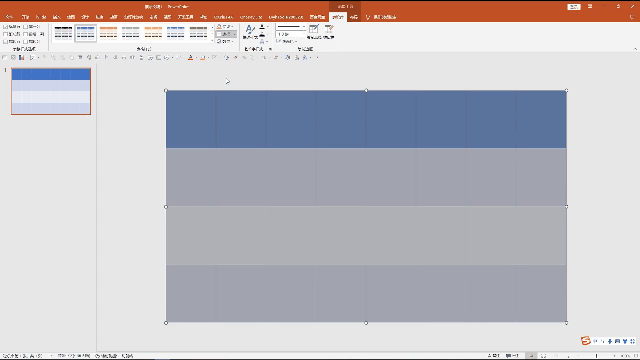Toggle the Comments pane in status bar
Viewport: 640px width, 360px height.
click(x=513, y=356)
